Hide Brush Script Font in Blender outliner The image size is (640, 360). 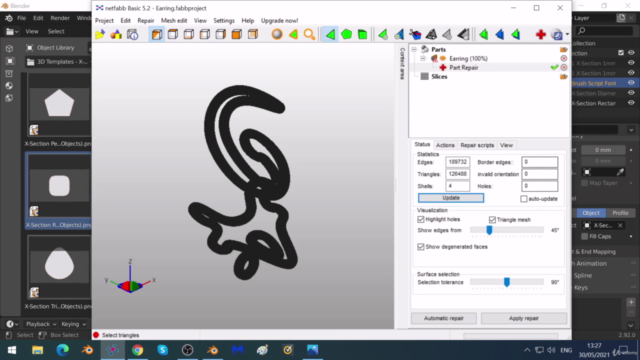point(631,83)
